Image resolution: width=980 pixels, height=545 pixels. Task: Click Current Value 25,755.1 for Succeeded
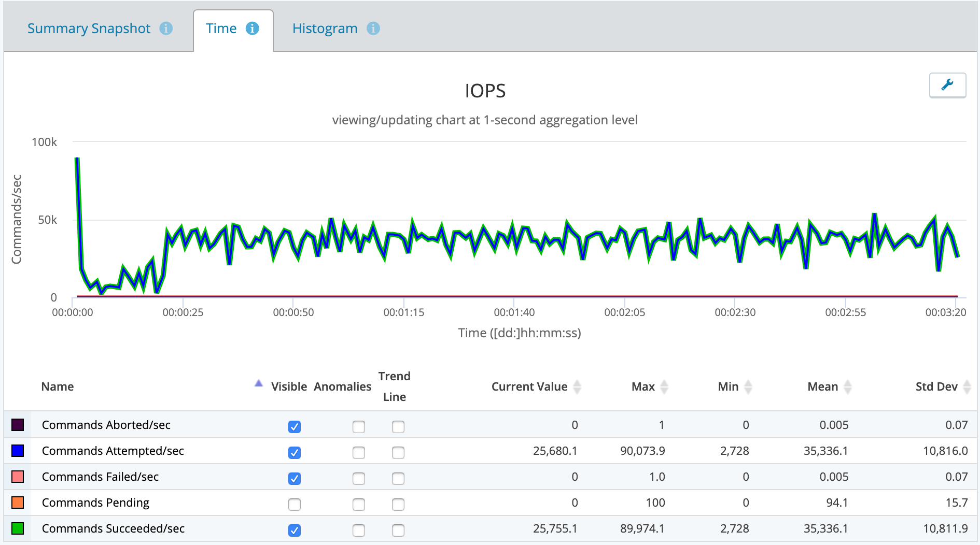tap(555, 528)
